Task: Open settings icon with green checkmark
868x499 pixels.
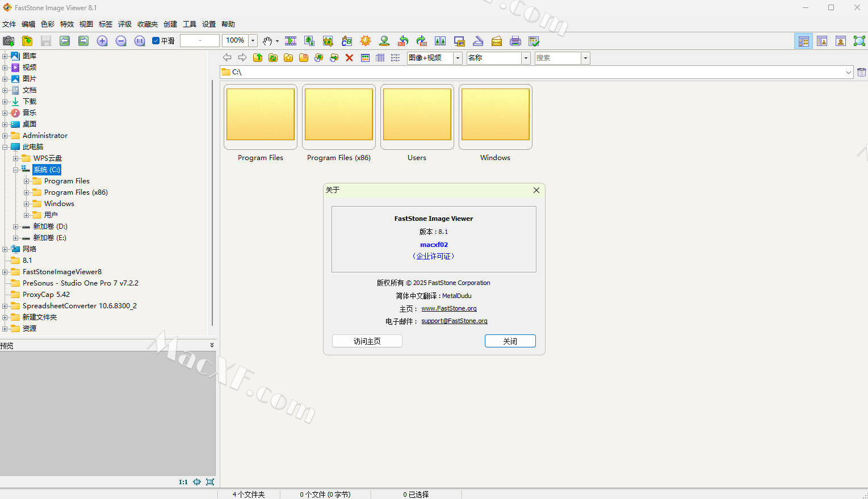Action: point(534,41)
